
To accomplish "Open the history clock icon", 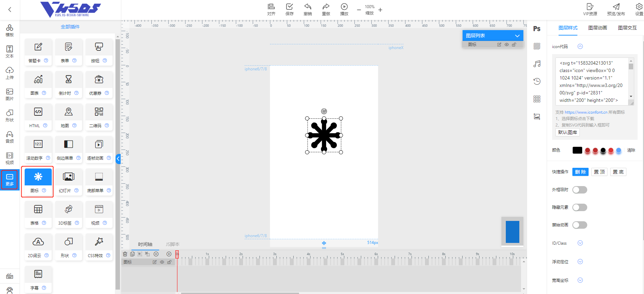I will click(537, 81).
